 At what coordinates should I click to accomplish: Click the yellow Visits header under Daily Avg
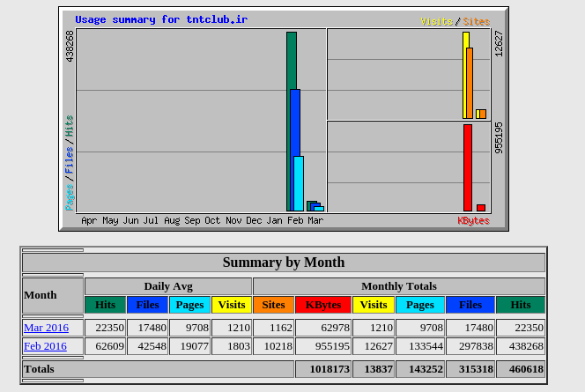tap(232, 305)
